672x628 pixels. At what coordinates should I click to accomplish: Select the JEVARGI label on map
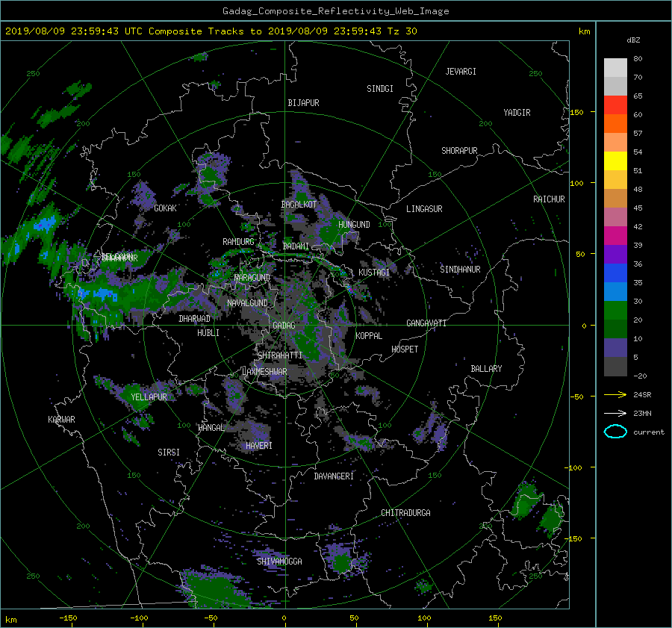[461, 72]
